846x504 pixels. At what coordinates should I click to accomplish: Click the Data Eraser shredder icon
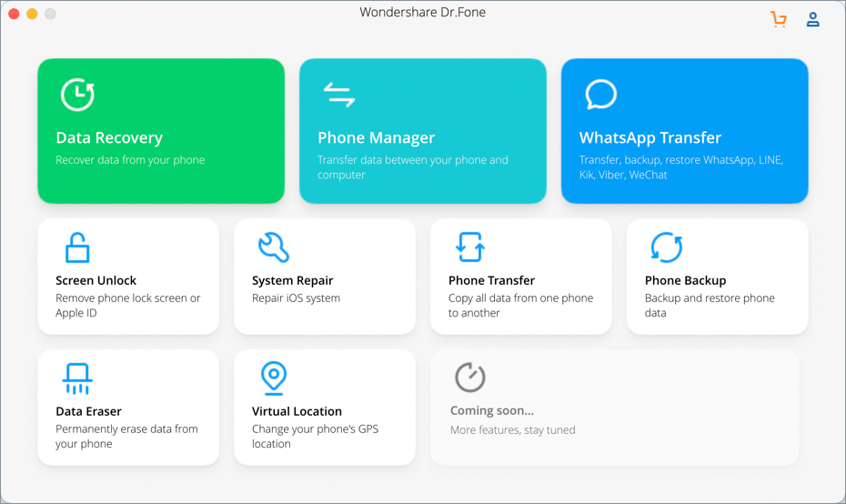pyautogui.click(x=77, y=378)
